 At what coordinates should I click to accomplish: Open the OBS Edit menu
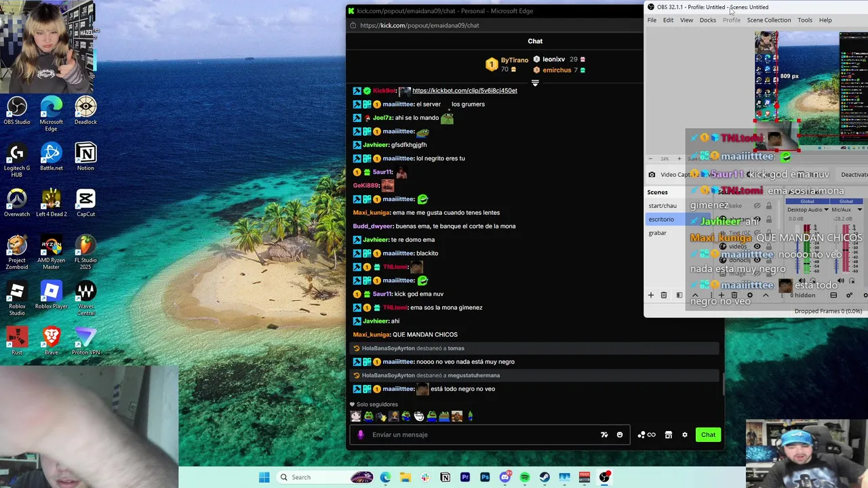click(668, 20)
